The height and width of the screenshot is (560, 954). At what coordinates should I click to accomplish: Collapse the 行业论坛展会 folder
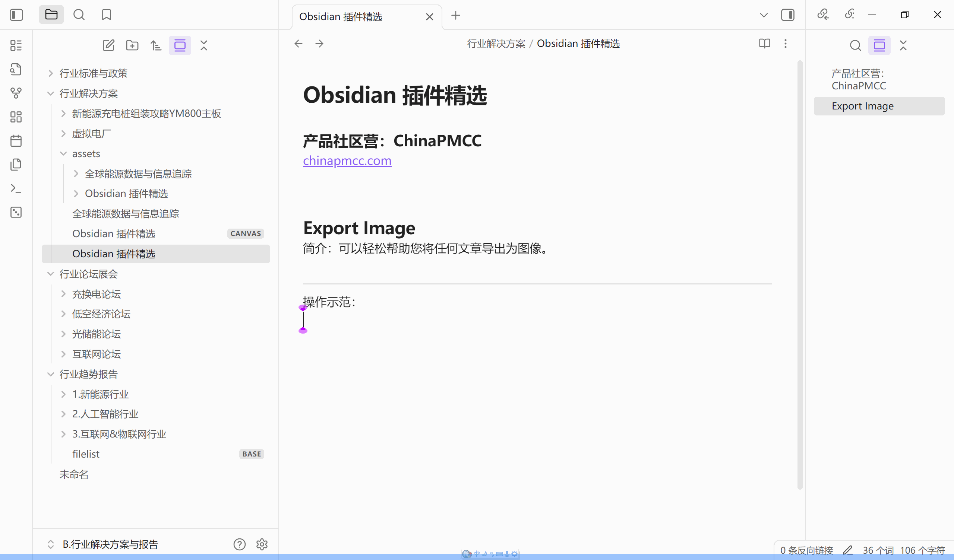(x=51, y=274)
